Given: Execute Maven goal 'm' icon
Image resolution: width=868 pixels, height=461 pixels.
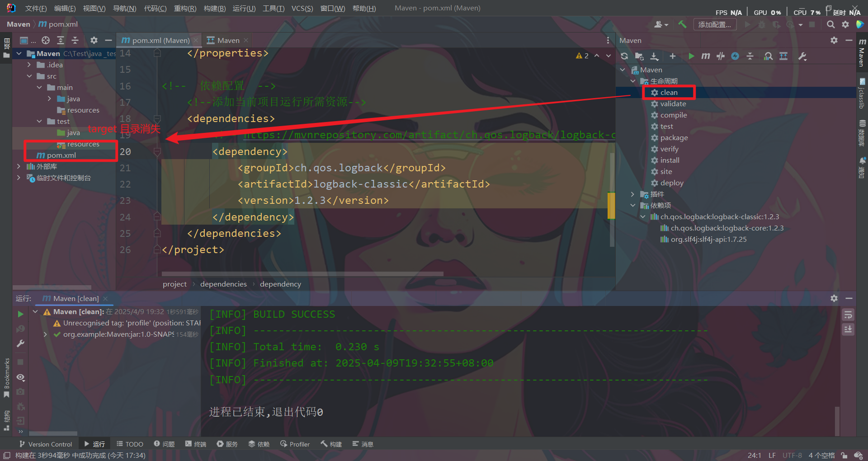Looking at the screenshot, I should pos(706,56).
